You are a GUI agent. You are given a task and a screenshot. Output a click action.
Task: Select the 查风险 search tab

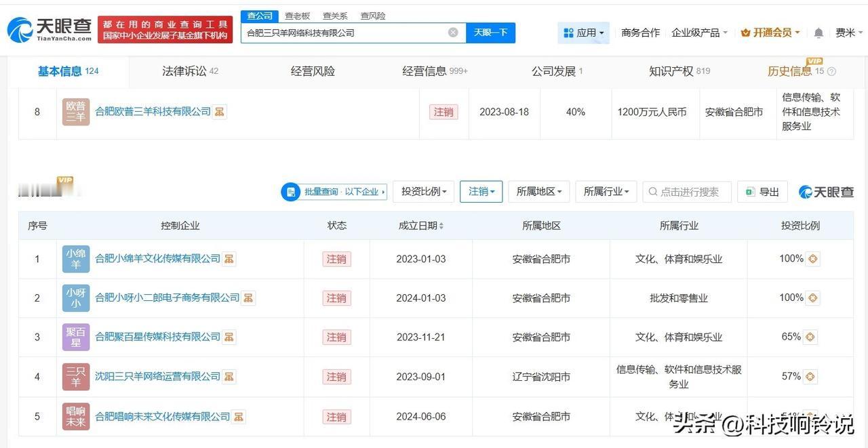click(373, 16)
